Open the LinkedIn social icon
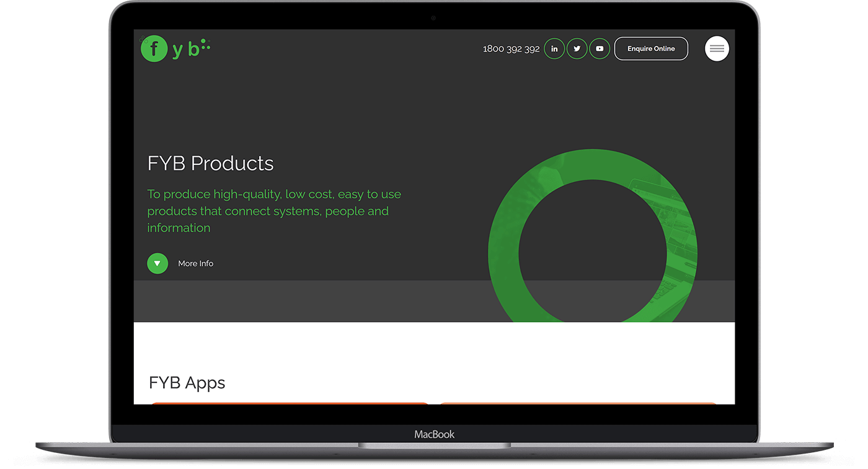The height and width of the screenshot is (469, 868). tap(554, 49)
